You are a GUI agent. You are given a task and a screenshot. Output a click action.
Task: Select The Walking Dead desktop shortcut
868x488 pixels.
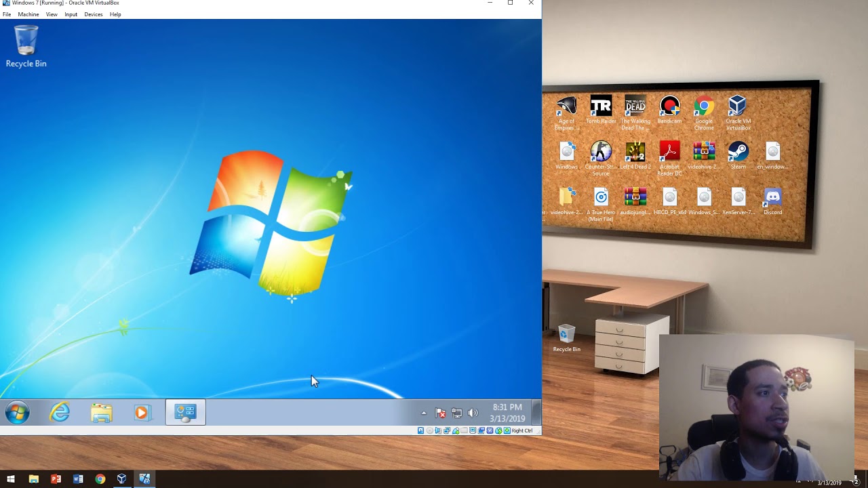635,113
